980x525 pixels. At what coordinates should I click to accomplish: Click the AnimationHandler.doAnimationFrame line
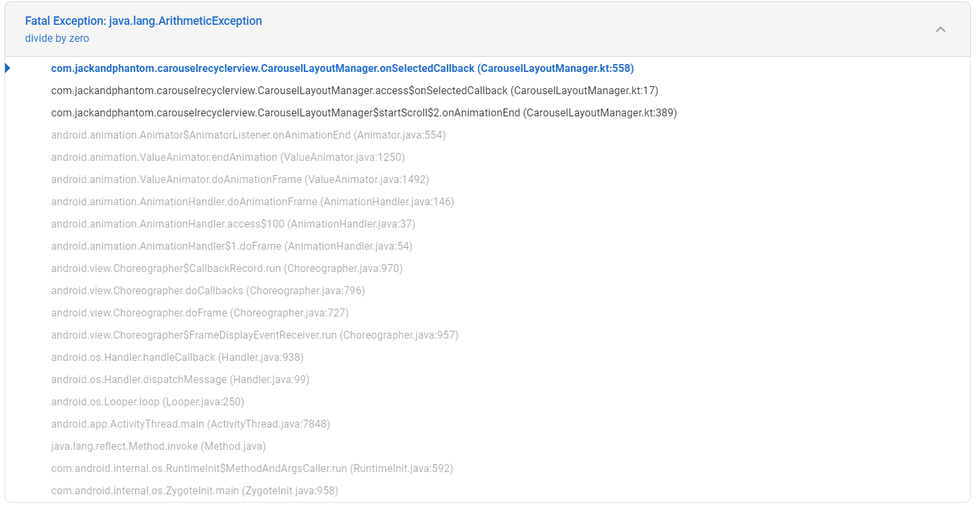(252, 201)
